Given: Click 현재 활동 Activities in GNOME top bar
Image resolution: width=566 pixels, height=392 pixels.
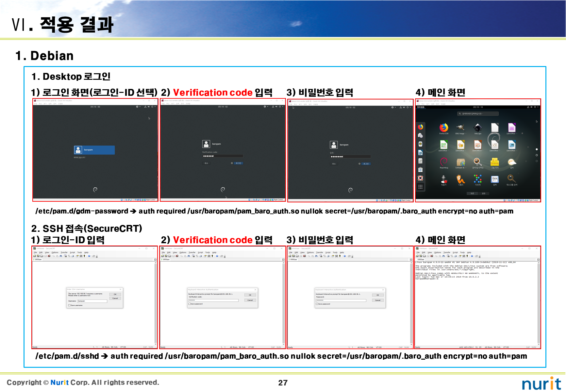Looking at the screenshot, I should [x=421, y=107].
